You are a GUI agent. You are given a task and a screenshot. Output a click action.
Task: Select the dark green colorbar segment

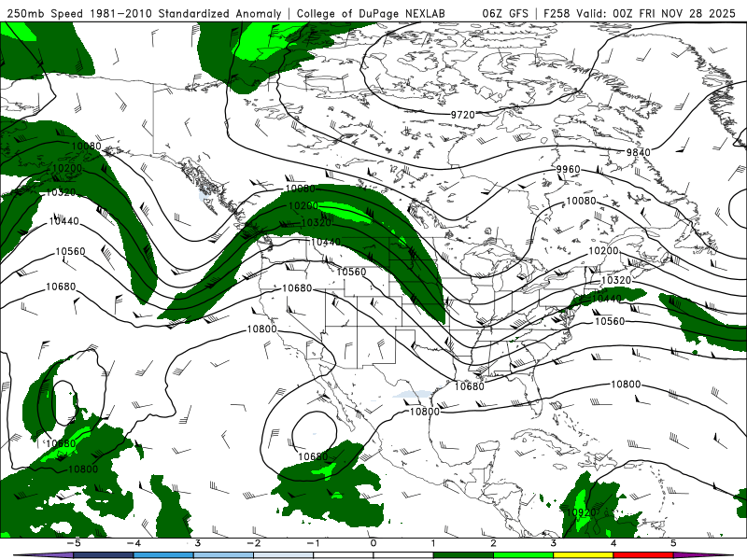463,555
